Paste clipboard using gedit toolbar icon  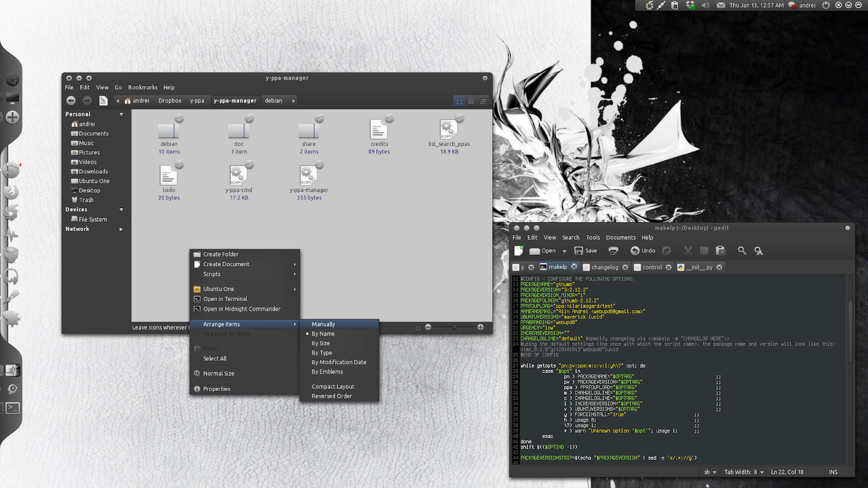pyautogui.click(x=720, y=251)
